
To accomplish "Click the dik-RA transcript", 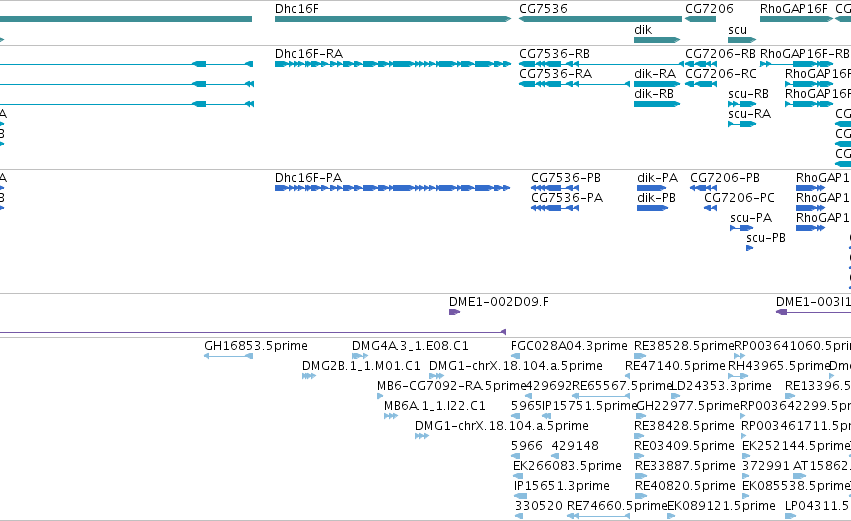I will coord(657,84).
